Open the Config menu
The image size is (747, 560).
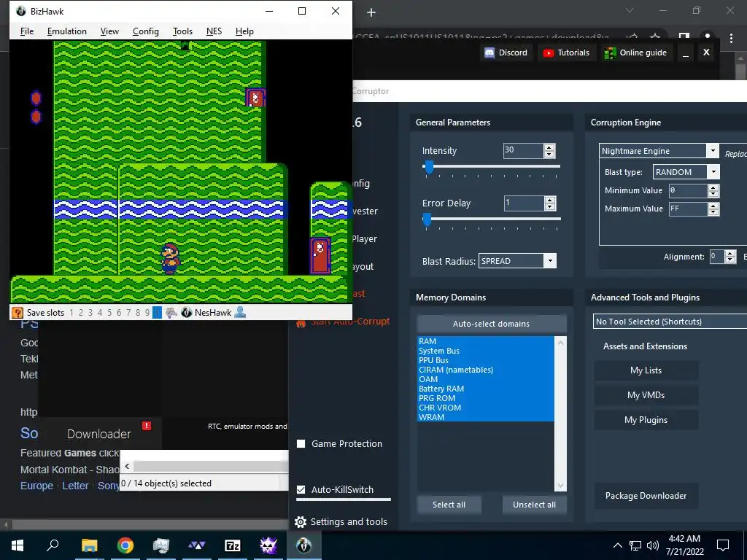tap(145, 31)
